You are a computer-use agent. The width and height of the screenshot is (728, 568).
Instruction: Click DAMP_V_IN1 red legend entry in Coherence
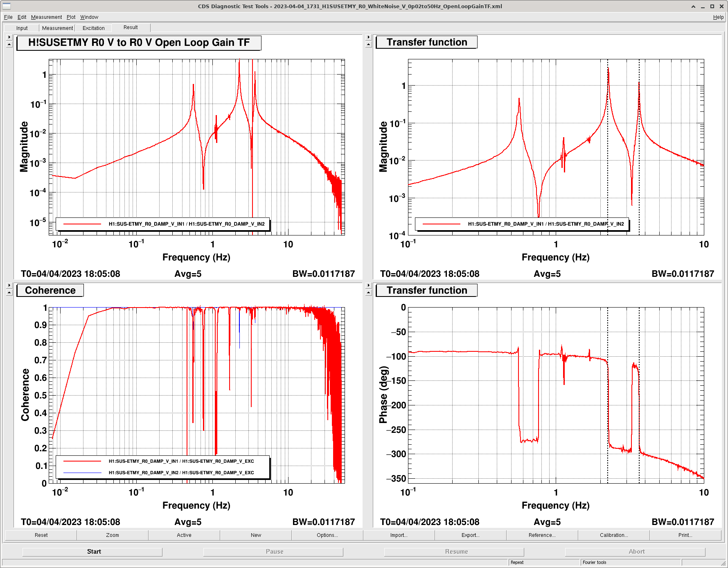click(159, 461)
